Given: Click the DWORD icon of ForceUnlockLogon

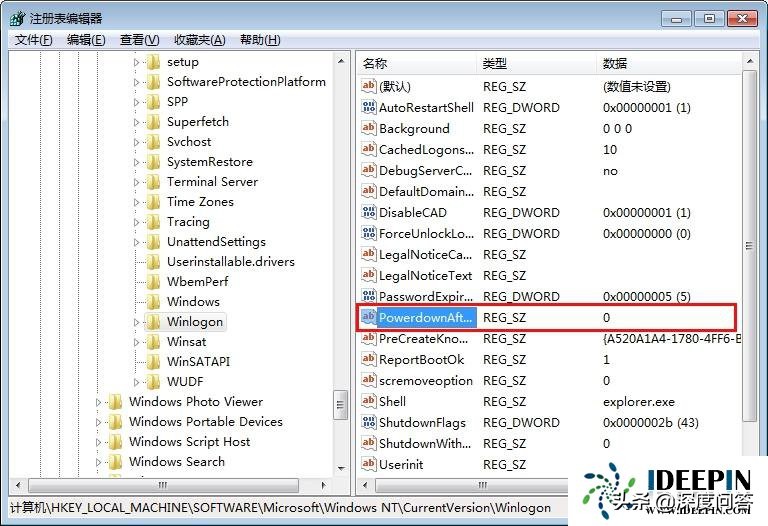Looking at the screenshot, I should pyautogui.click(x=368, y=234).
